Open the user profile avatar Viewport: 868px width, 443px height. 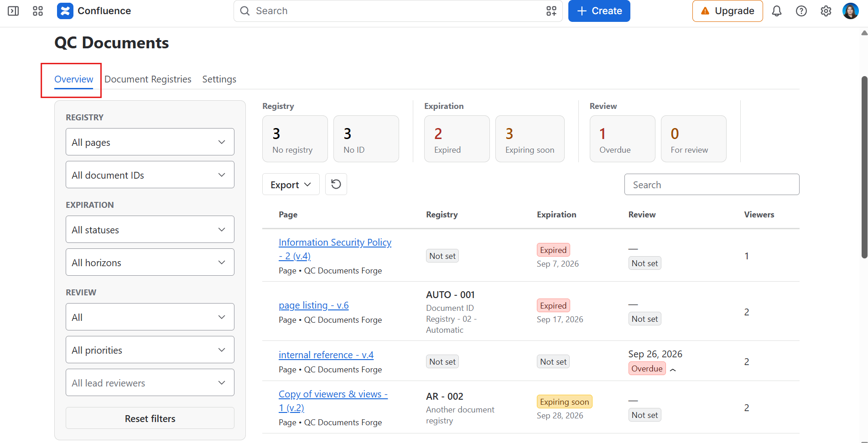tap(851, 11)
